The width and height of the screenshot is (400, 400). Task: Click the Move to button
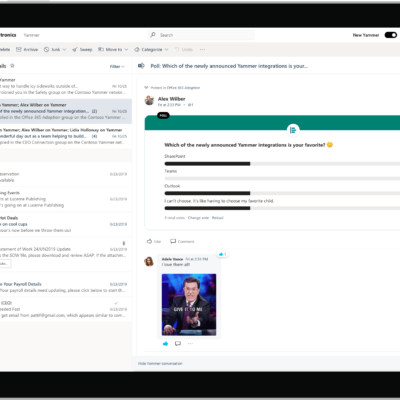coord(110,49)
